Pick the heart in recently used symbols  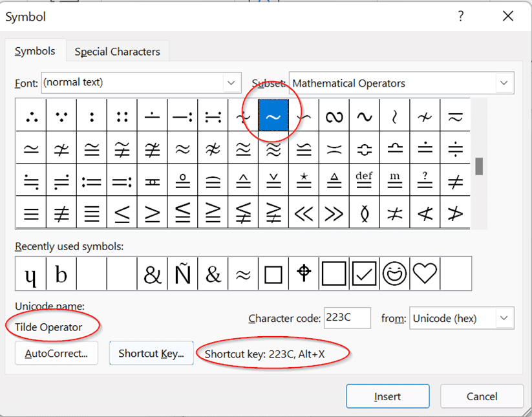(x=425, y=273)
